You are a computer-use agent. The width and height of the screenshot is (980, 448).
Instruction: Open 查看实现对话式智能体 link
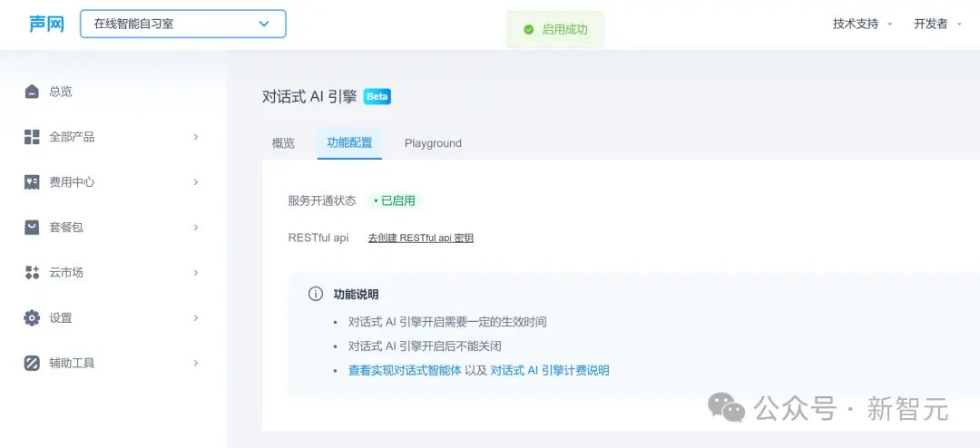[x=405, y=371]
